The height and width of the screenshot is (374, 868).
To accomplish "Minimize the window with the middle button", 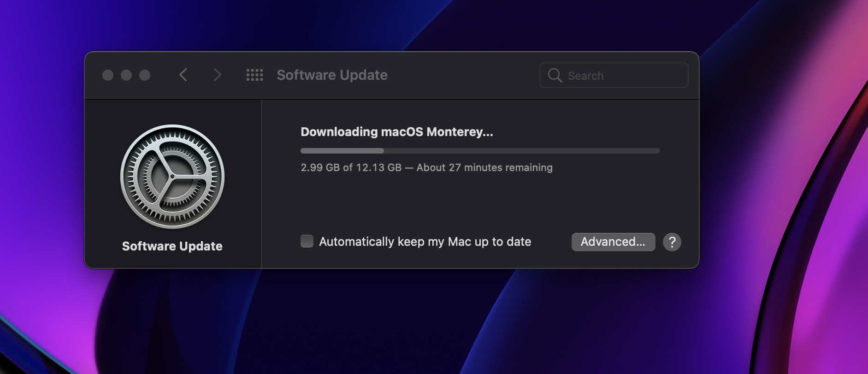I will pos(126,75).
